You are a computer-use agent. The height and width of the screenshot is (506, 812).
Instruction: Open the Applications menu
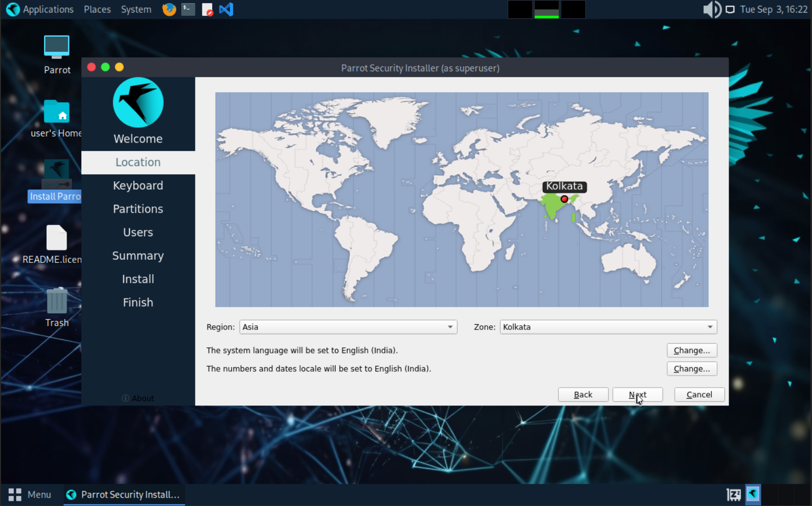pyautogui.click(x=48, y=9)
